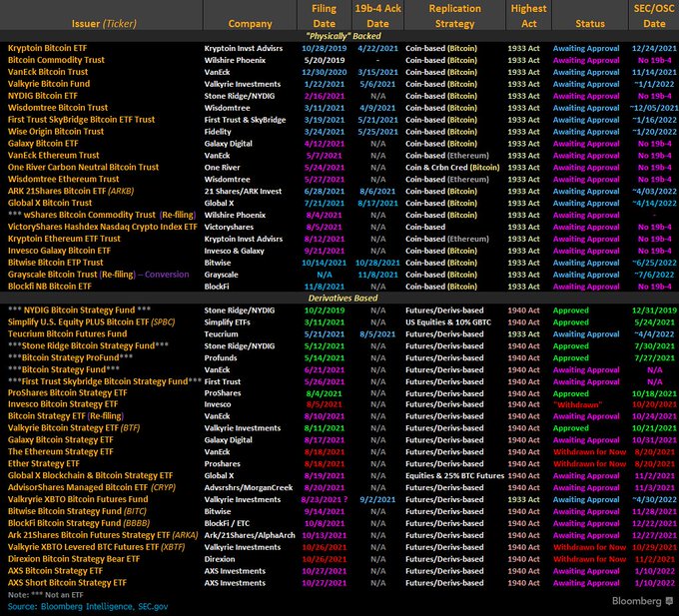Select First Trust SkyBridge Bitcoin ETF Trust
This screenshot has height=616, width=679.
click(x=81, y=120)
